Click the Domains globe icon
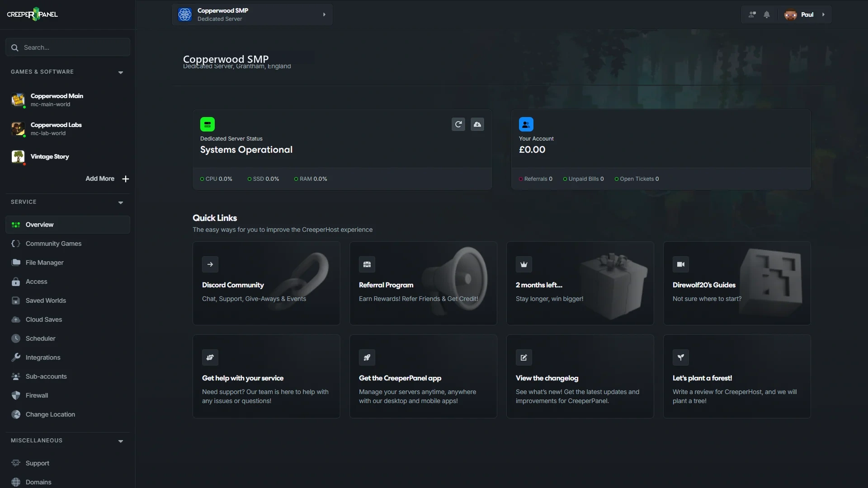The width and height of the screenshot is (868, 488). pyautogui.click(x=16, y=482)
